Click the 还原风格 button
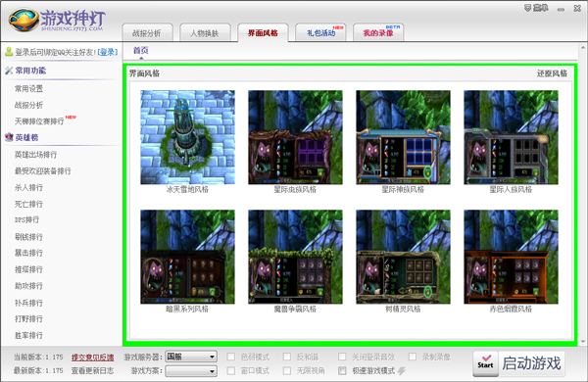This screenshot has height=382, width=588. pyautogui.click(x=552, y=73)
